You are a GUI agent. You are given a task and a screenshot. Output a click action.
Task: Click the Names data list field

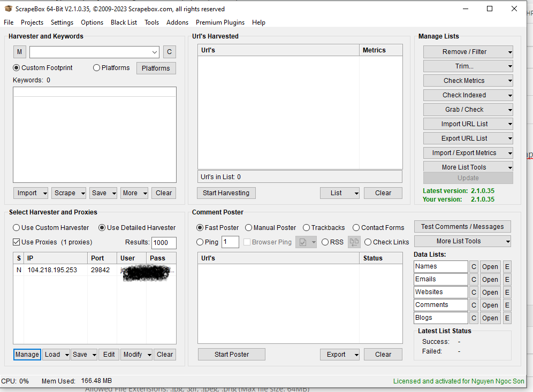point(441,267)
